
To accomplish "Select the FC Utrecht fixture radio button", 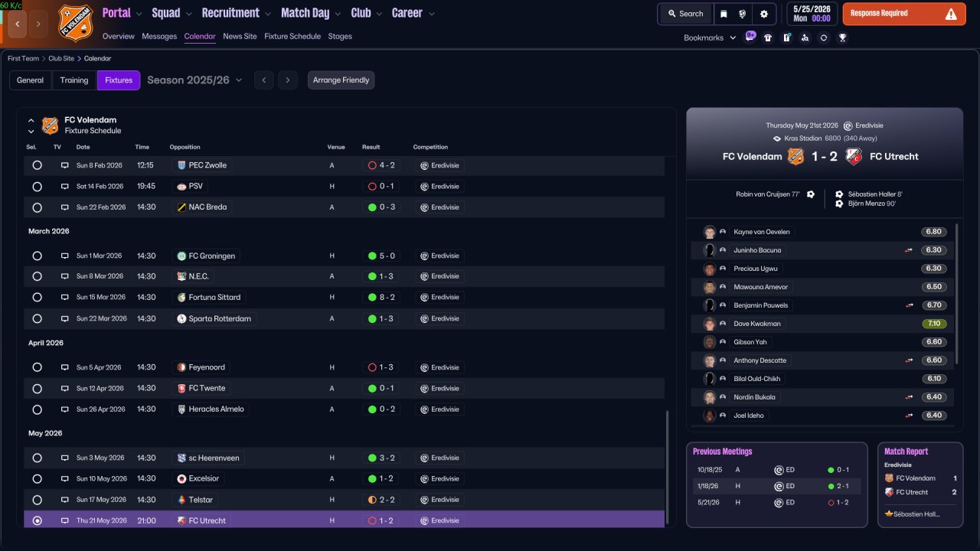I will coord(37,520).
